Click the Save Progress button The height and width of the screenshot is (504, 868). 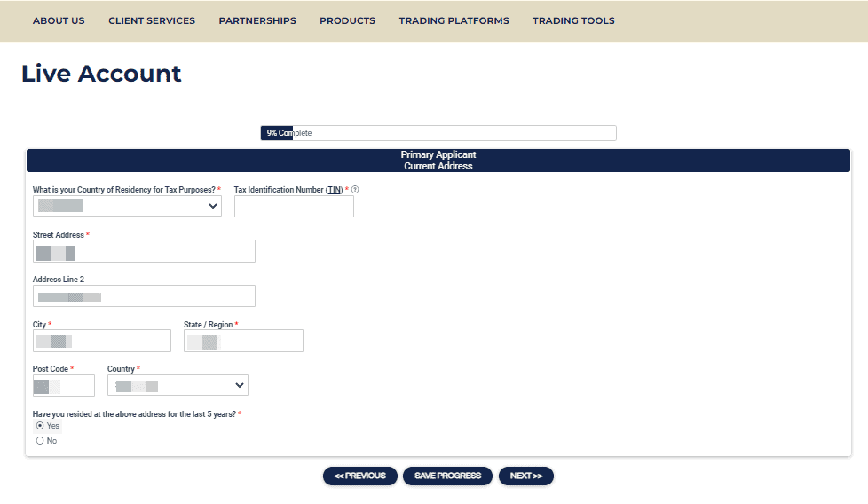point(448,476)
